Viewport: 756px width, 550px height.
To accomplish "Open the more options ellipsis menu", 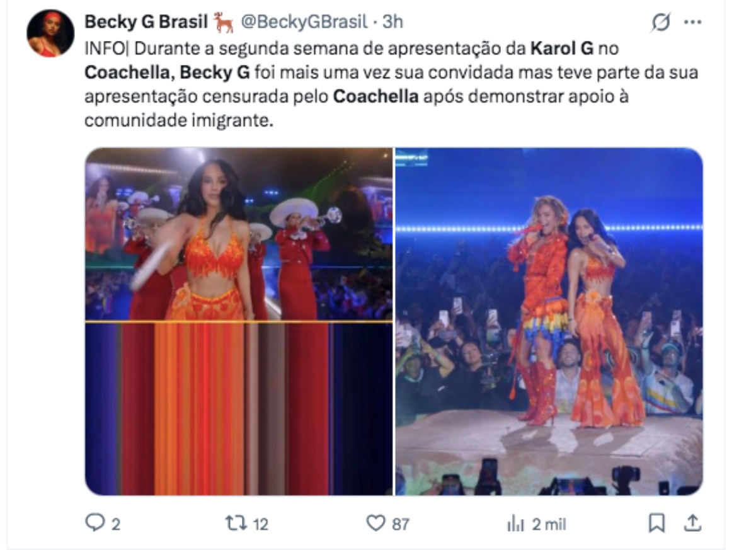I will tap(692, 23).
